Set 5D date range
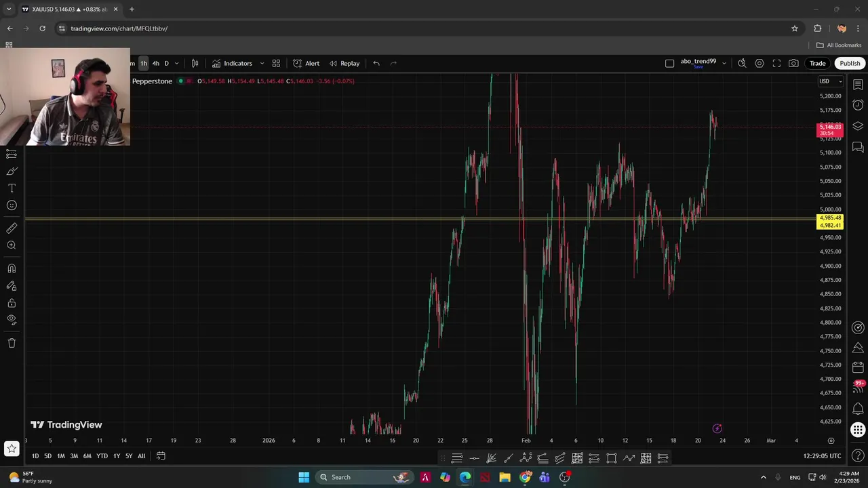The width and height of the screenshot is (868, 488). [x=47, y=456]
